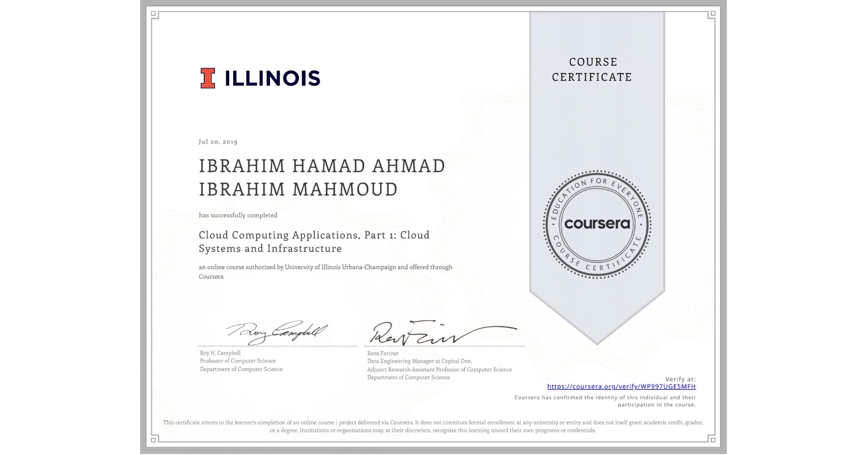This screenshot has width=868, height=455.
Task: Click the Illinois block I logo
Action: click(208, 78)
